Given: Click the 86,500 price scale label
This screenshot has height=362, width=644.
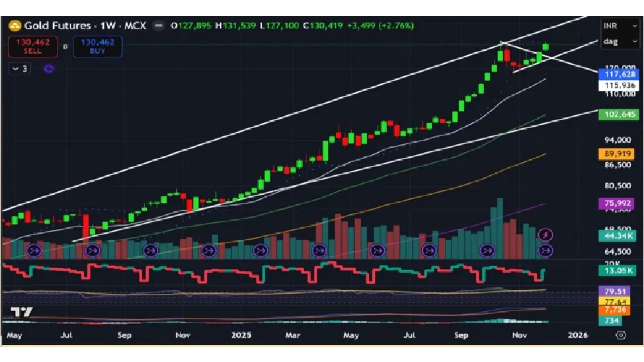Looking at the screenshot, I should point(618,164).
